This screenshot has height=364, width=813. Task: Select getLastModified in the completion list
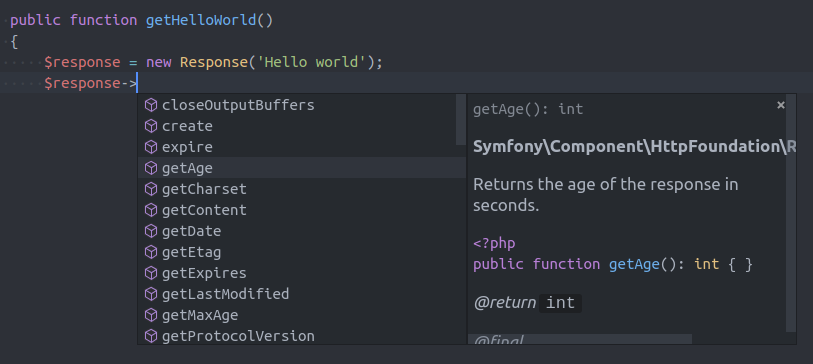click(x=302, y=294)
